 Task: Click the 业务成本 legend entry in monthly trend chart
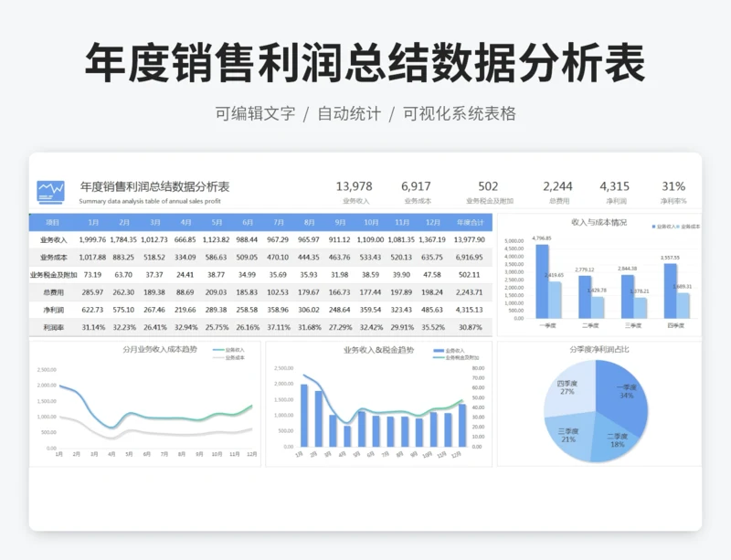coord(228,358)
